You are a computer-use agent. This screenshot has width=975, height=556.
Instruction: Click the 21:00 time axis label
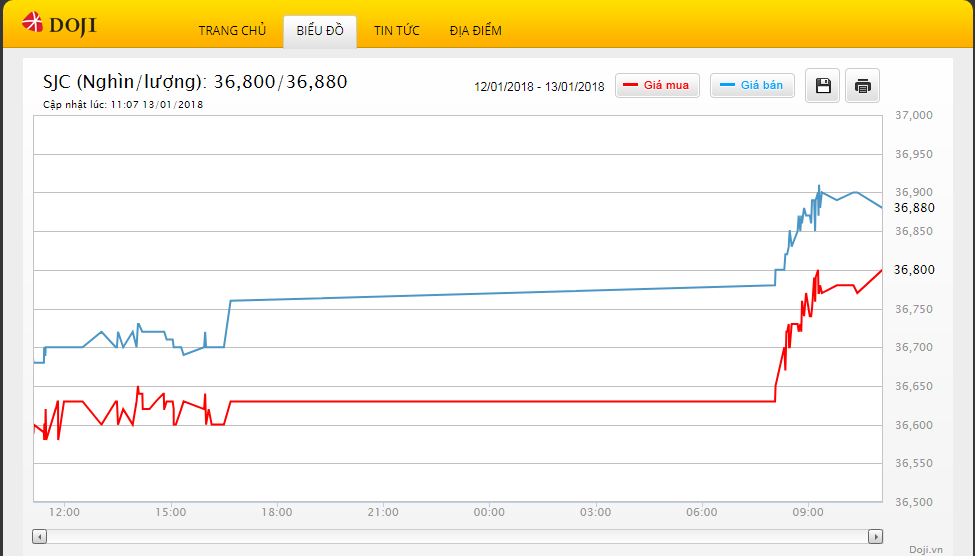(383, 512)
